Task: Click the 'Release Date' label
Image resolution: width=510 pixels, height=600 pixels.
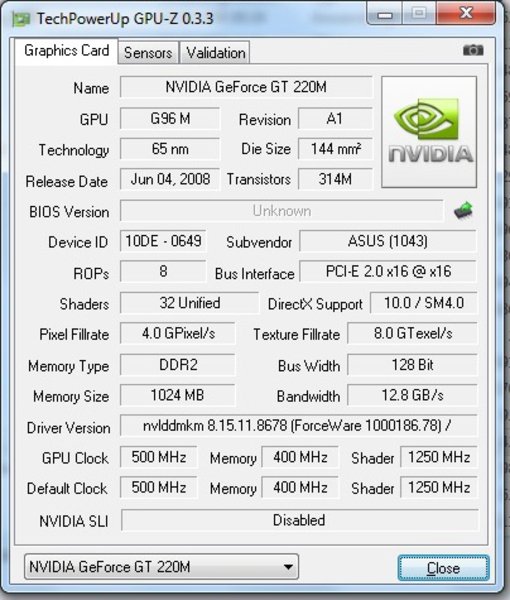Action: tap(67, 181)
